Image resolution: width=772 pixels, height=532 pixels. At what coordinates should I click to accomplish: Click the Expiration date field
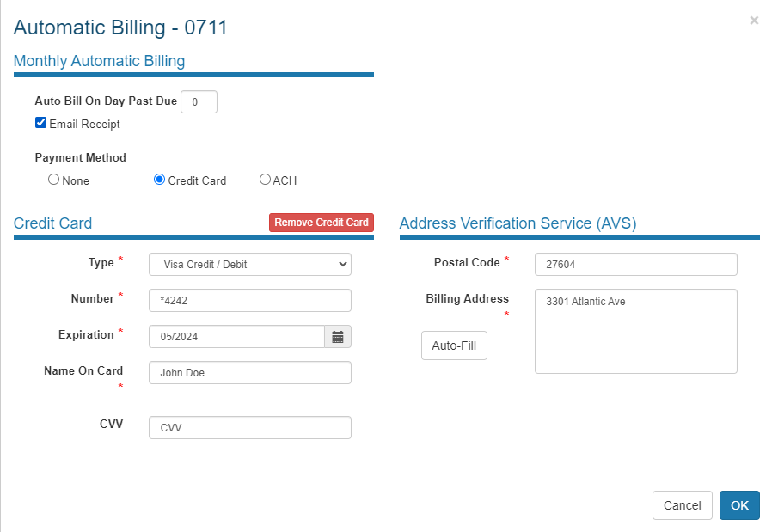point(236,337)
